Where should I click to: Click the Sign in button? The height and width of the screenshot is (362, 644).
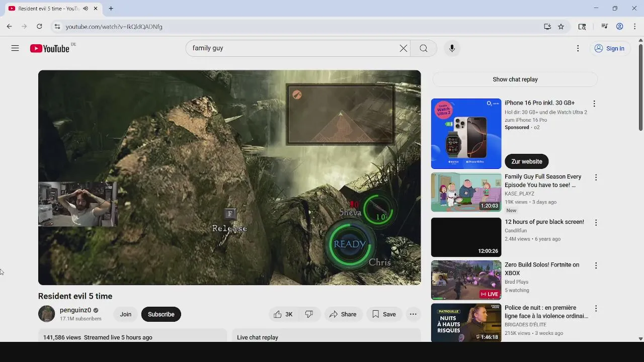point(610,48)
